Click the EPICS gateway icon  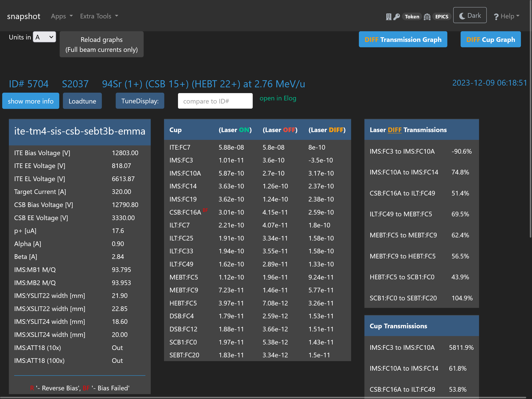pos(427,17)
